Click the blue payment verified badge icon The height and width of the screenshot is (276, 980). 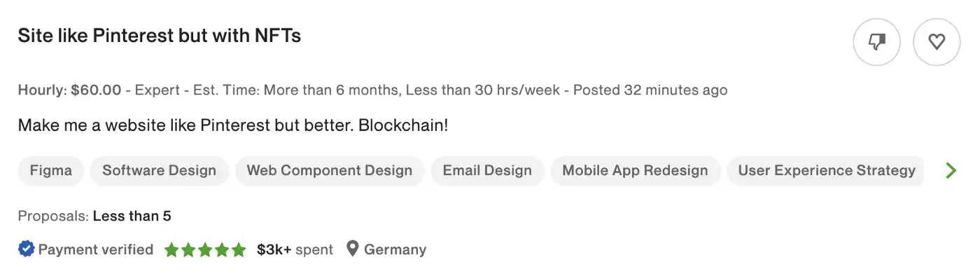point(27,249)
